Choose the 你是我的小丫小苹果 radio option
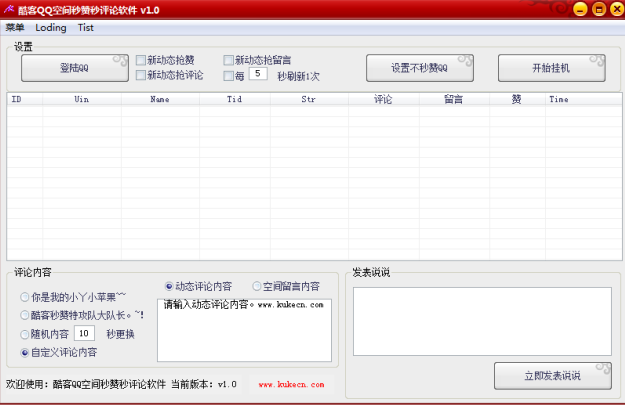625x405 pixels. 24,297
